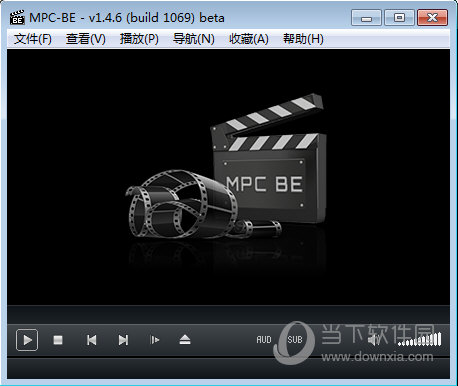Open the 播放(P) menu
458x386 pixels.
[x=139, y=39]
